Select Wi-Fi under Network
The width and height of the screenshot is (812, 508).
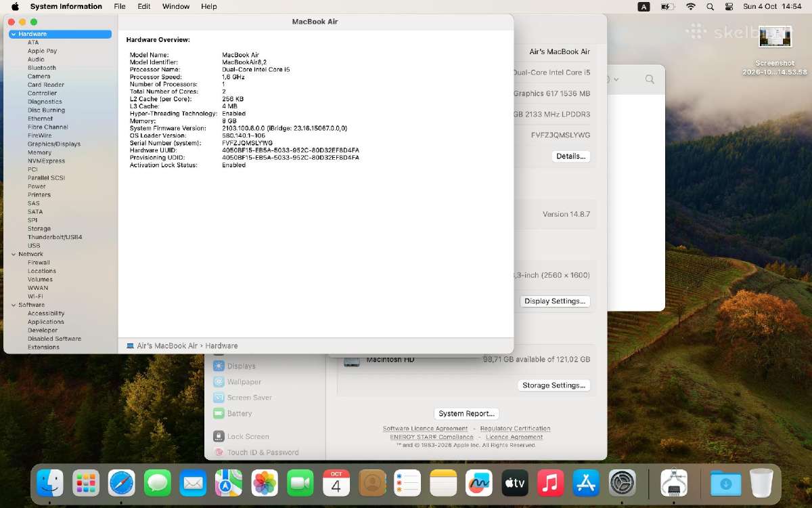coord(35,296)
